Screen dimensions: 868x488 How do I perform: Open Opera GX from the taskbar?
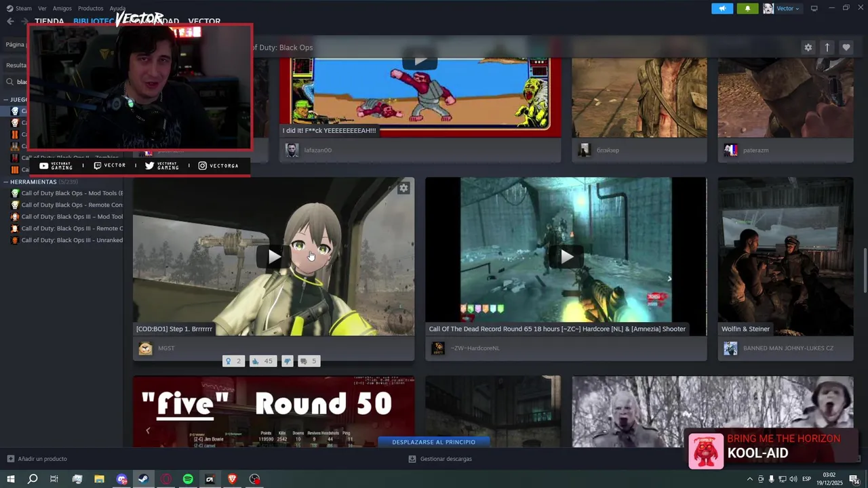coord(166,479)
